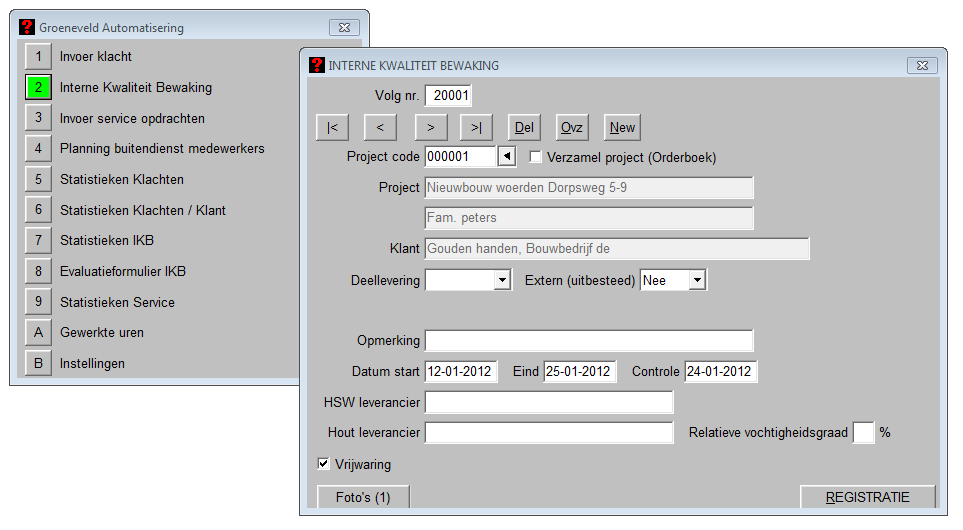
Task: Expand the Extern (uitbesteed) dropdown
Action: pyautogui.click(x=697, y=281)
